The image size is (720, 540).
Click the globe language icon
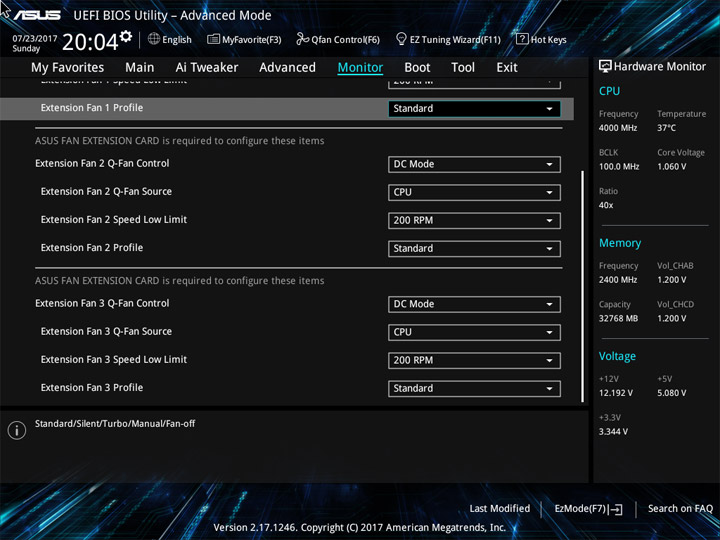pos(154,39)
